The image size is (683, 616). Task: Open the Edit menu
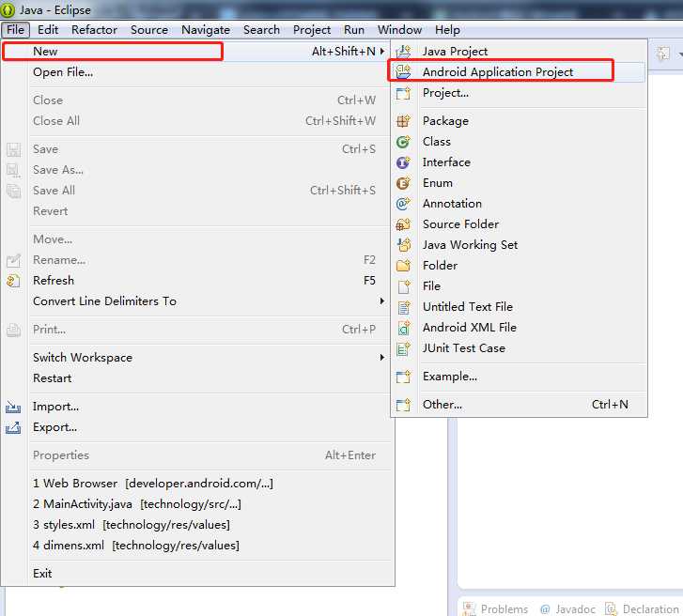pyautogui.click(x=48, y=30)
